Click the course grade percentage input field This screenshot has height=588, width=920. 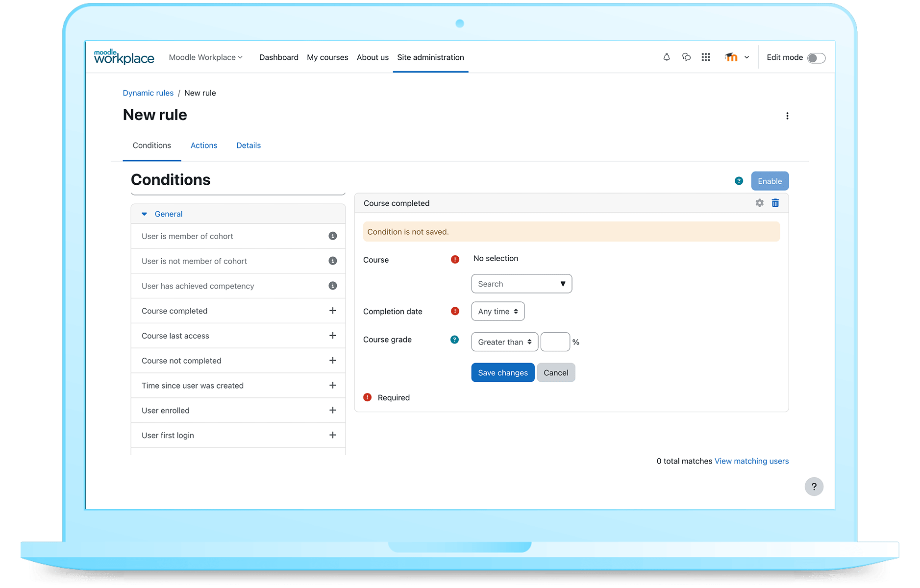[555, 342]
